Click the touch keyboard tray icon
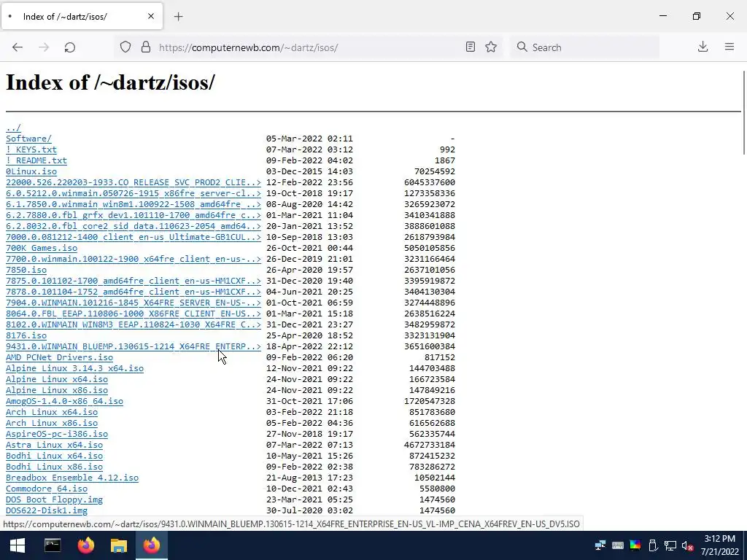 point(618,545)
